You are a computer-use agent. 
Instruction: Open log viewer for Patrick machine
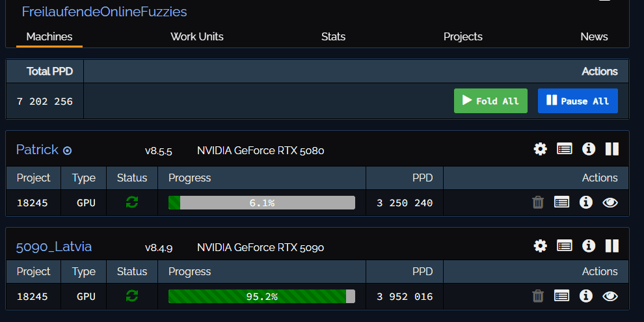click(564, 150)
